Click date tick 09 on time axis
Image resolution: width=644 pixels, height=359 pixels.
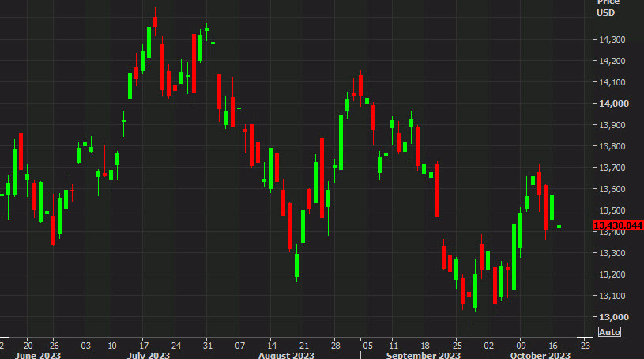[x=521, y=346]
